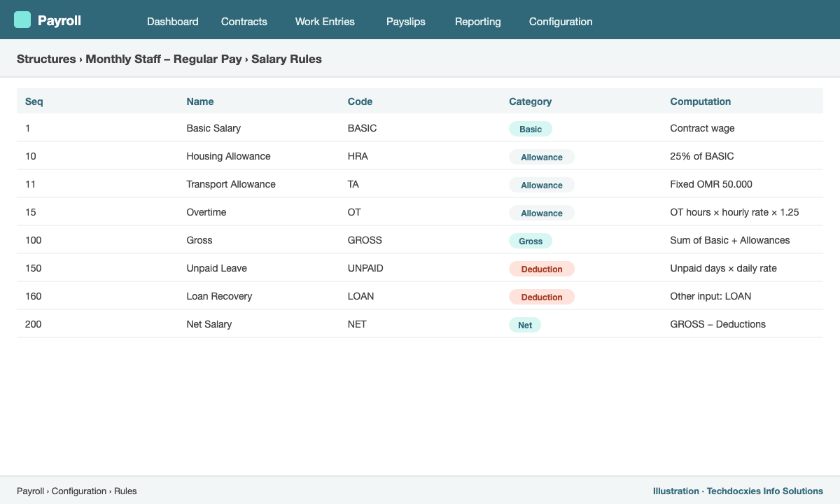Click Unpaid days × daily rate computation
The image size is (840, 504).
[x=723, y=268]
